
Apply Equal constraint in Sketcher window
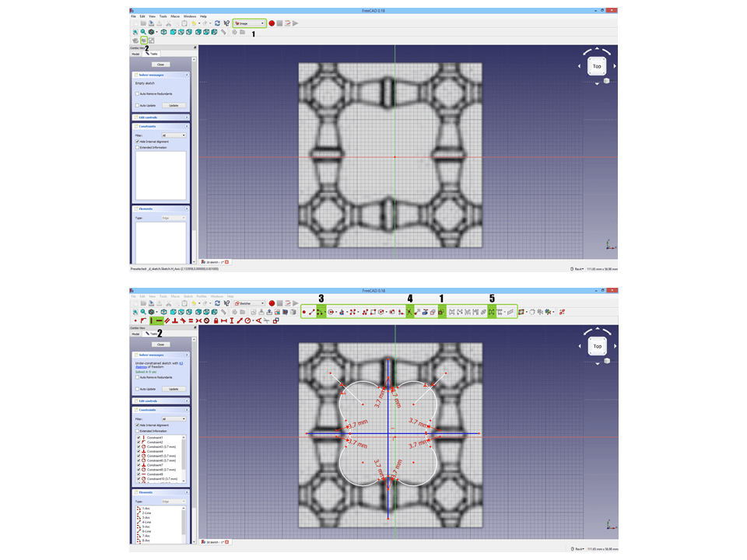click(191, 320)
